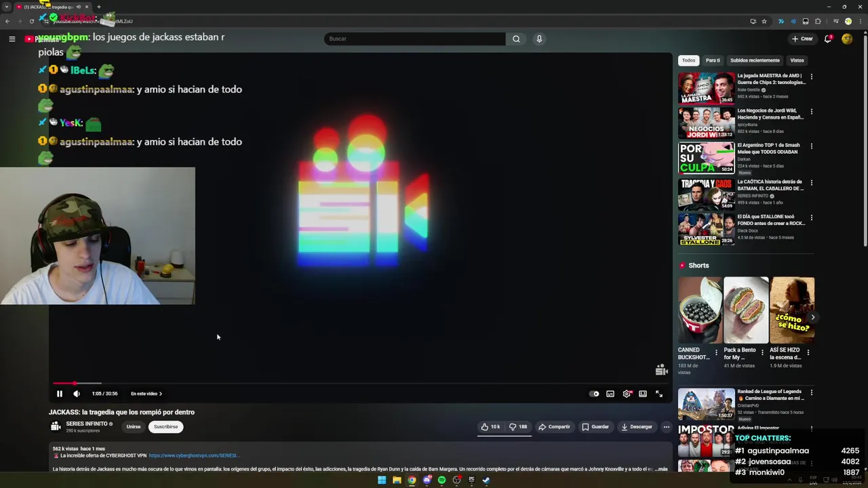868x488 pixels.
Task: Open options for 'El Argentino TOP 1 de Smash' video
Action: click(x=811, y=146)
